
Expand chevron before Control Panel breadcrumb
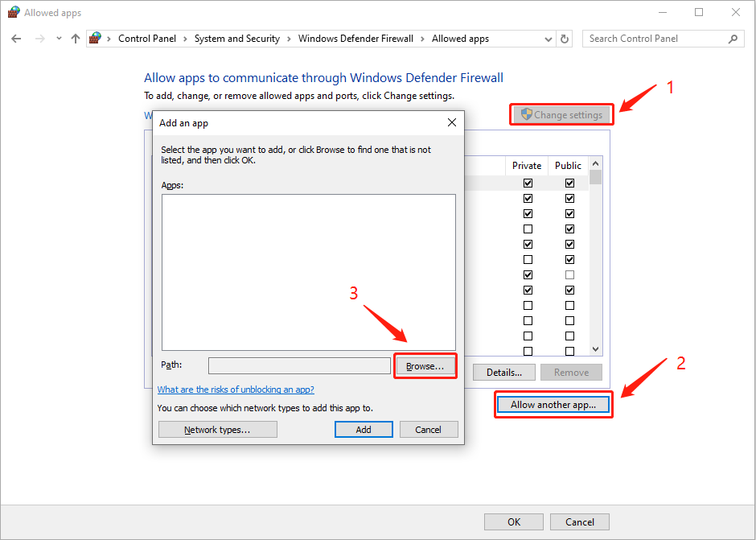(x=109, y=39)
